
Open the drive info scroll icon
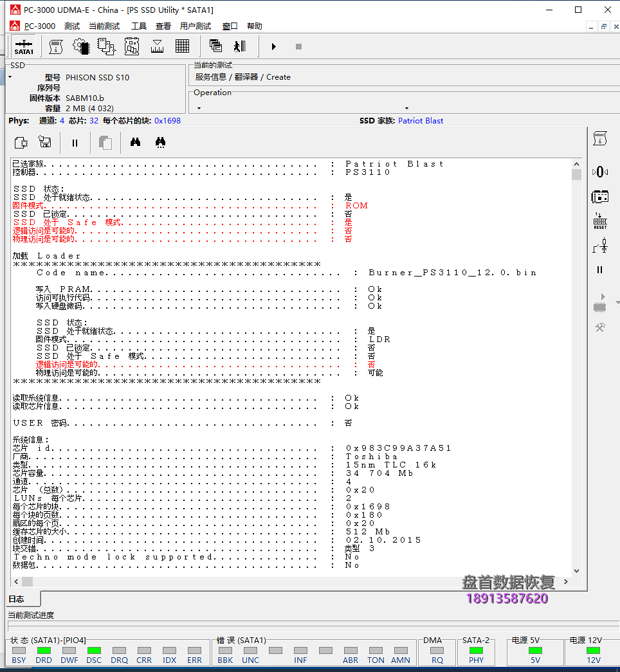click(x=56, y=47)
